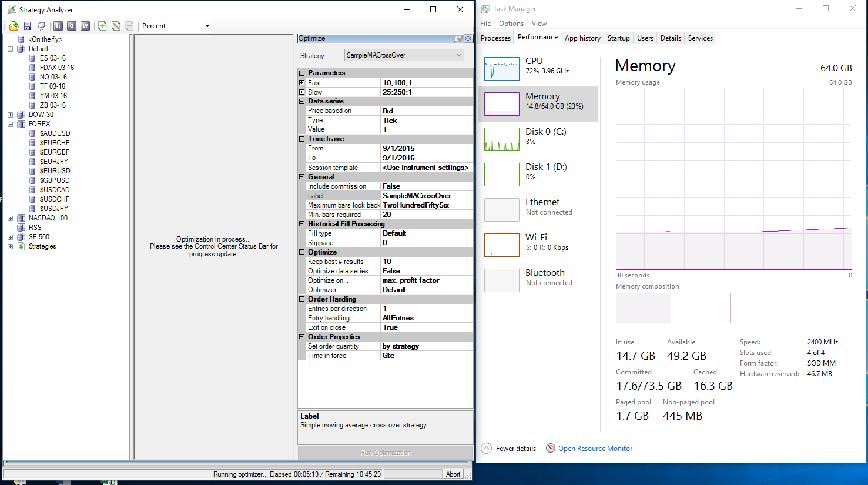Click the green plus add-document icon
Viewport: 868px width, 485px height.
102,26
